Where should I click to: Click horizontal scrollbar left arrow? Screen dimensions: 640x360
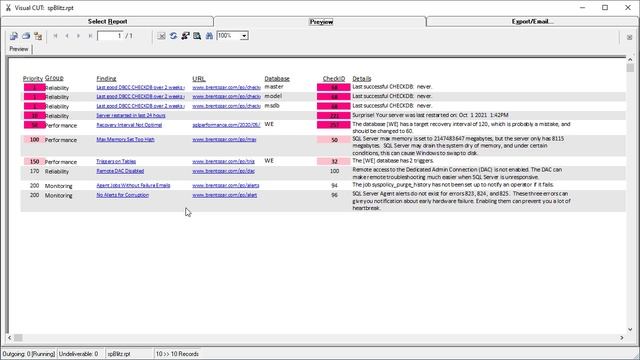[10, 338]
